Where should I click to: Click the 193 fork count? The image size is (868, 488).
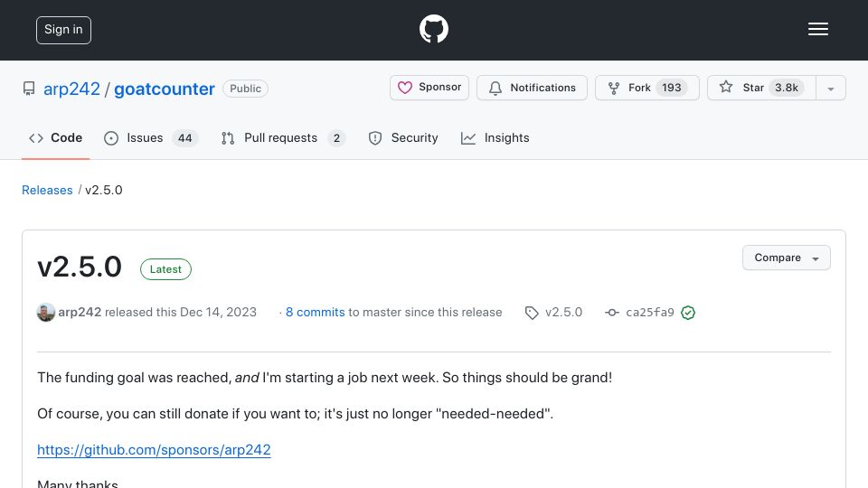[x=672, y=88]
